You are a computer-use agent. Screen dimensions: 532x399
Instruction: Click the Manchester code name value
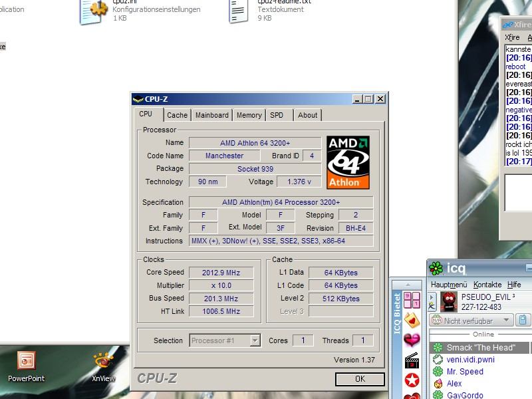tap(224, 156)
